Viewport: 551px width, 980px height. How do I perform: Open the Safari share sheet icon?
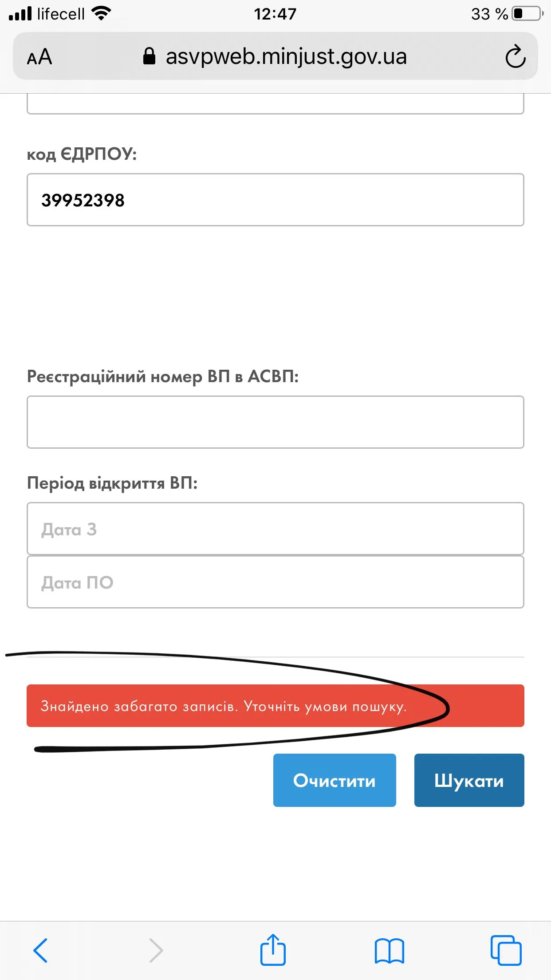click(x=273, y=950)
